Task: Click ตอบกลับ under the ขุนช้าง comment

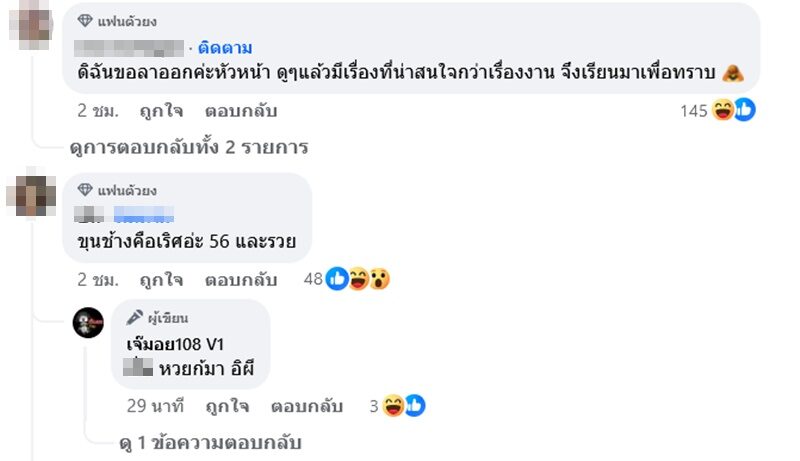Action: point(240,279)
